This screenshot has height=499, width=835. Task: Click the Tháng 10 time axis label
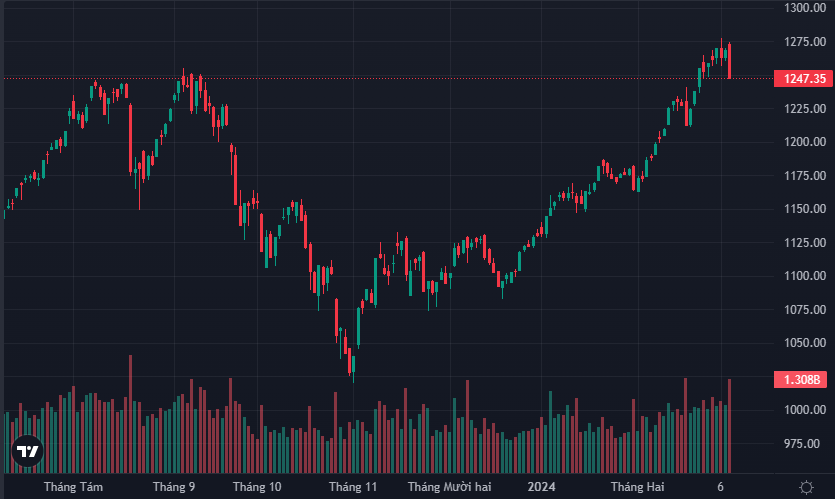(x=257, y=487)
